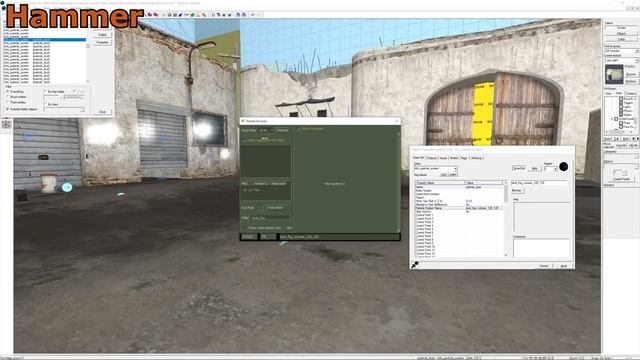Click Properties in the Entity Report window
The image size is (640, 360).
102,42
